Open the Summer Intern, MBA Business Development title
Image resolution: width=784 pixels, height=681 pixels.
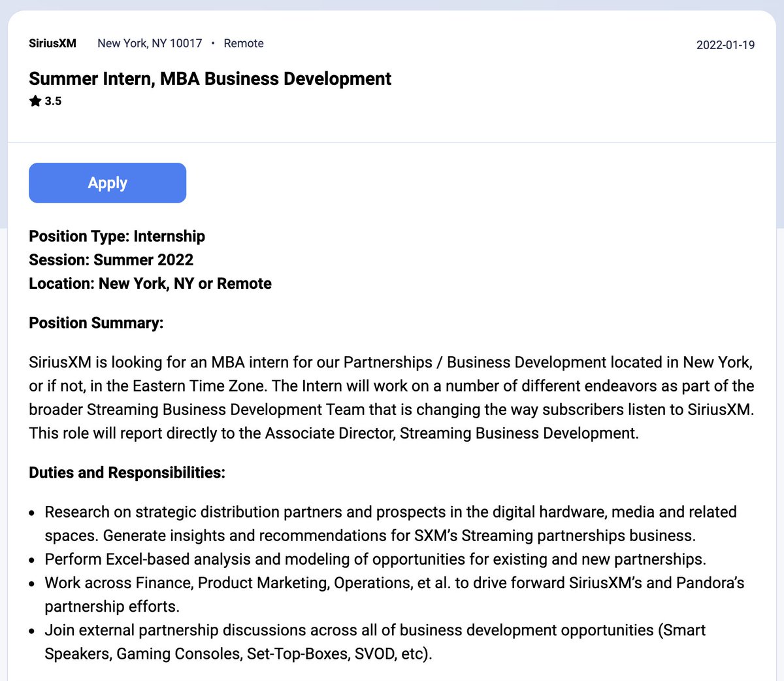210,78
